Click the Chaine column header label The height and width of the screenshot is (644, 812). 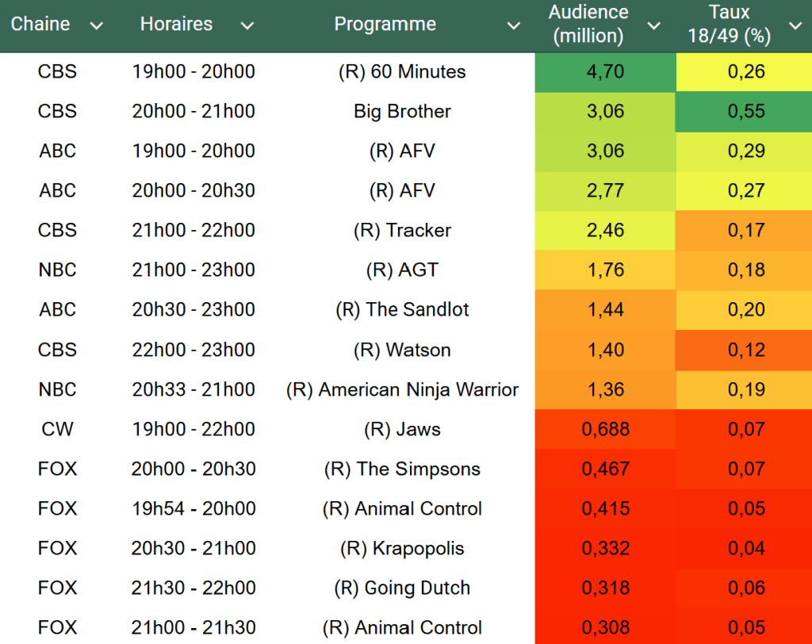point(40,24)
